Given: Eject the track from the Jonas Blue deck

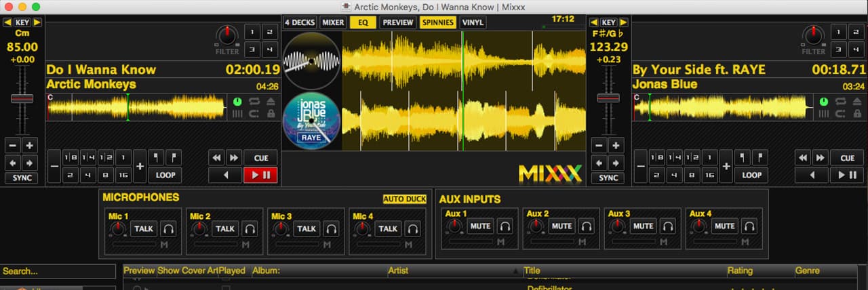Looking at the screenshot, I should [x=856, y=102].
